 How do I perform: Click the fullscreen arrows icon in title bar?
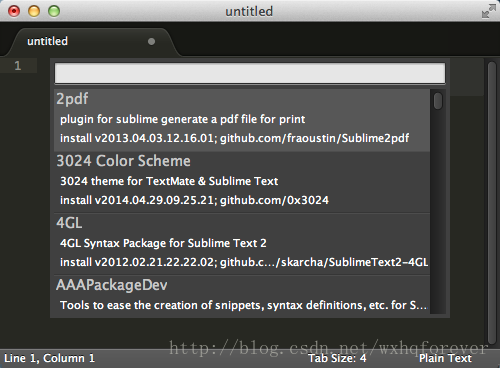tap(489, 11)
